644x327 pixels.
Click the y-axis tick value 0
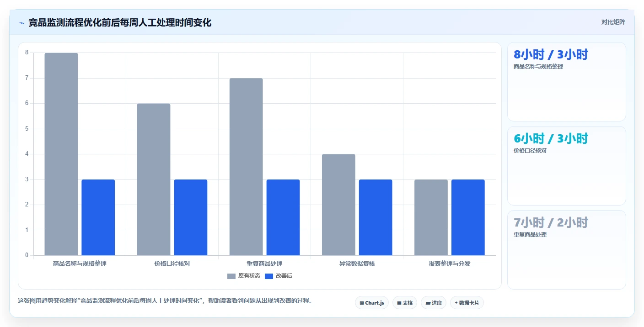tap(27, 255)
